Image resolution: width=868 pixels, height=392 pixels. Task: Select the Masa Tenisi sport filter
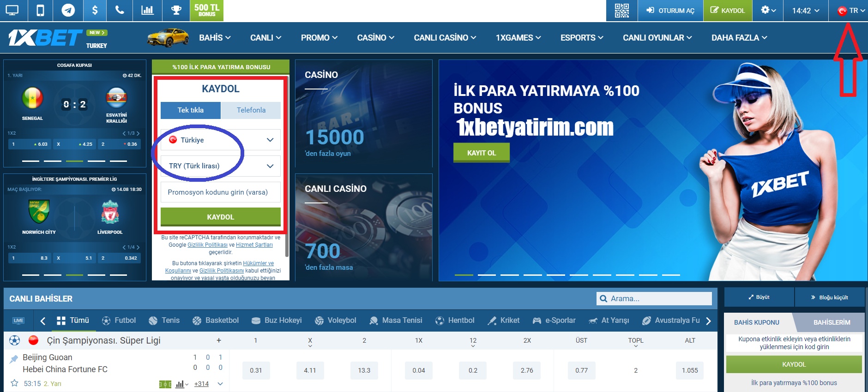396,321
